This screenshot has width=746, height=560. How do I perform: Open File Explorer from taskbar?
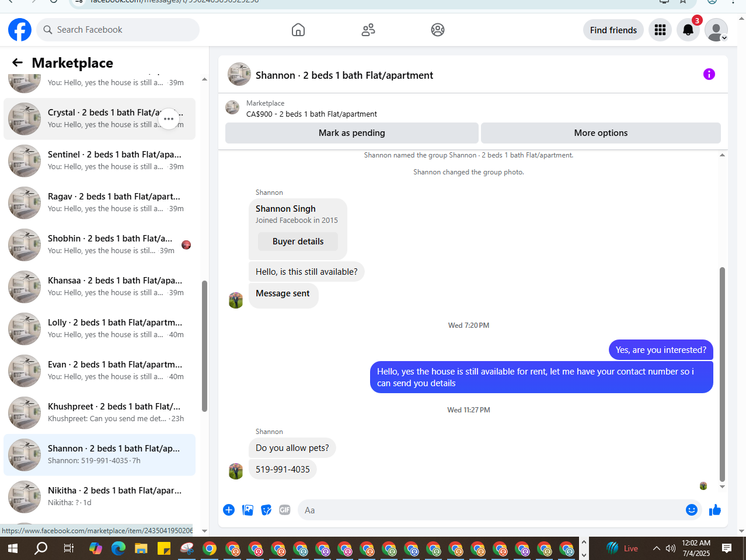coord(141,548)
